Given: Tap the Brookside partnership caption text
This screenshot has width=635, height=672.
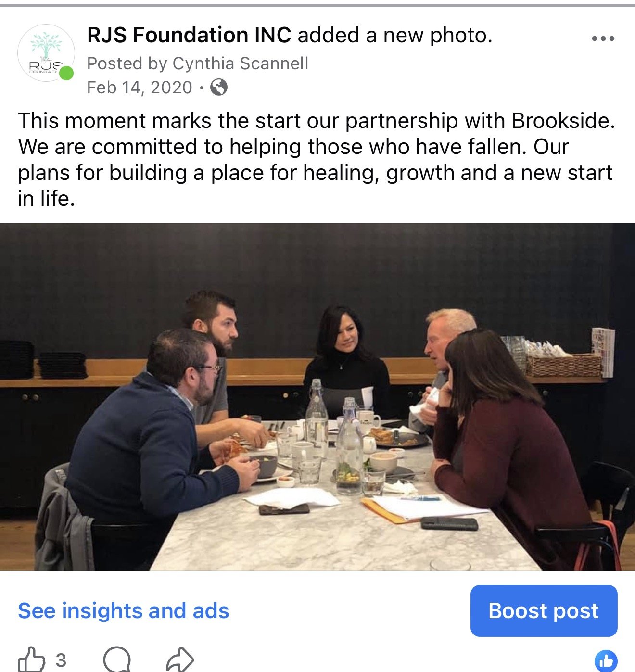Looking at the screenshot, I should (317, 160).
